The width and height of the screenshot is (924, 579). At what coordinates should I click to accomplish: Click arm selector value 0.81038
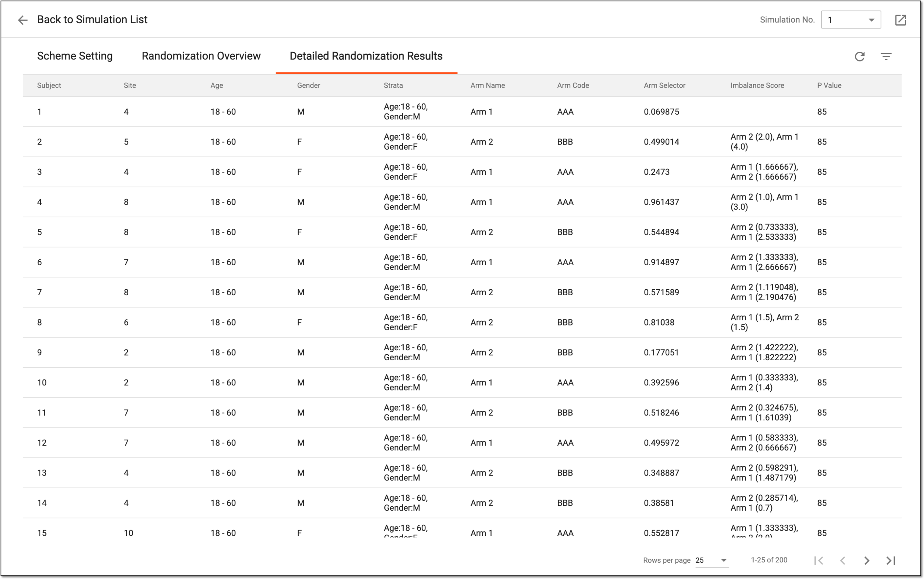(x=659, y=323)
